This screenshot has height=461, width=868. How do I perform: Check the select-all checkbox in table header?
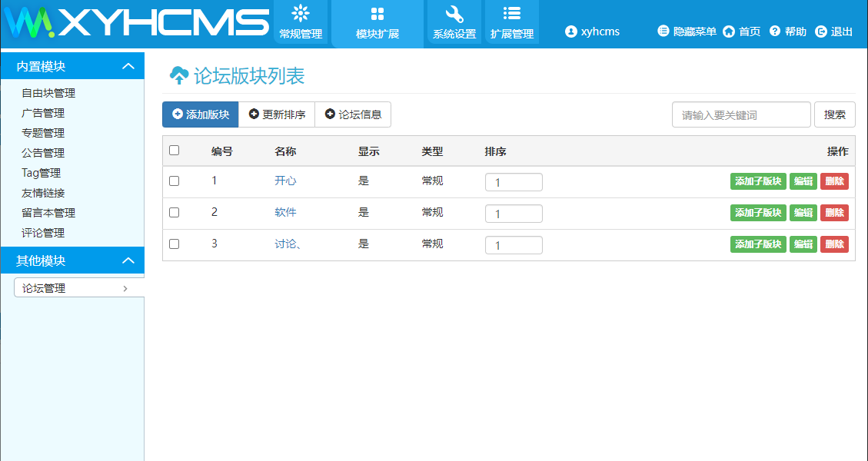pos(174,151)
